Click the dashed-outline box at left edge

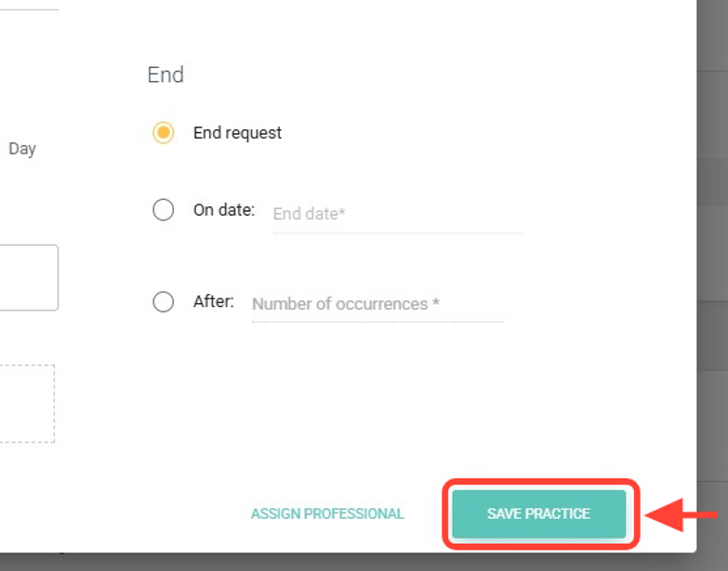pos(26,404)
